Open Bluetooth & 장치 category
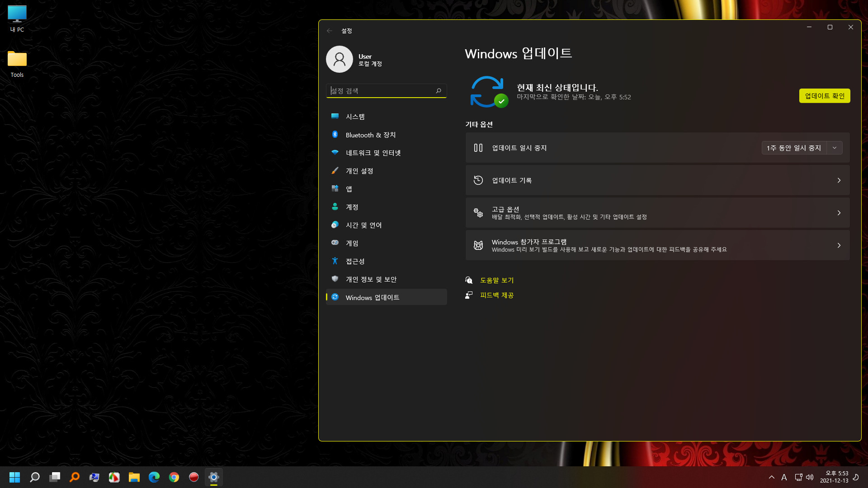Screen dimensions: 868x488 tap(387, 135)
